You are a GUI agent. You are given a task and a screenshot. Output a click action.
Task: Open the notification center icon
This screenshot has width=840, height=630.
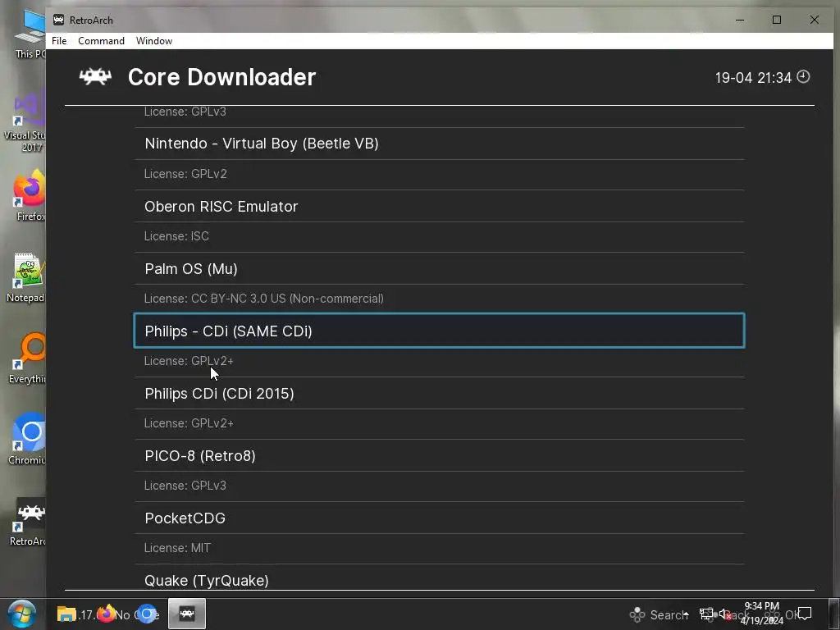click(x=805, y=614)
